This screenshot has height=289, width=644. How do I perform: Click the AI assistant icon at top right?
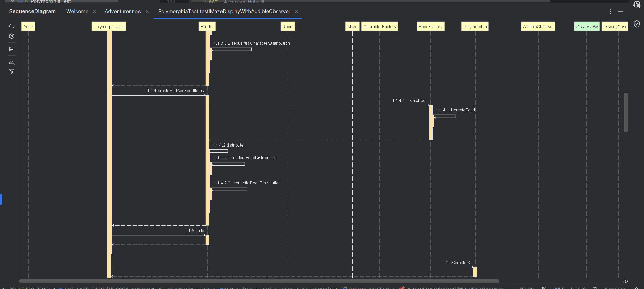637,4
